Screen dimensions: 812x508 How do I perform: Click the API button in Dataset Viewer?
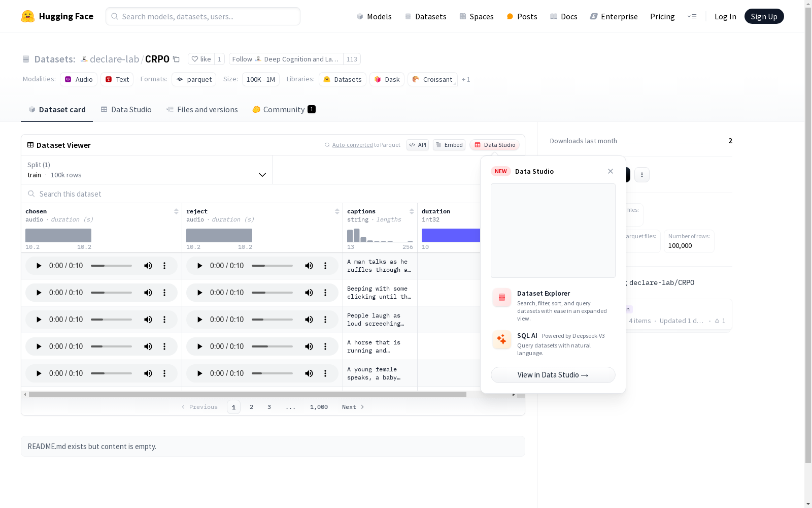(418, 145)
